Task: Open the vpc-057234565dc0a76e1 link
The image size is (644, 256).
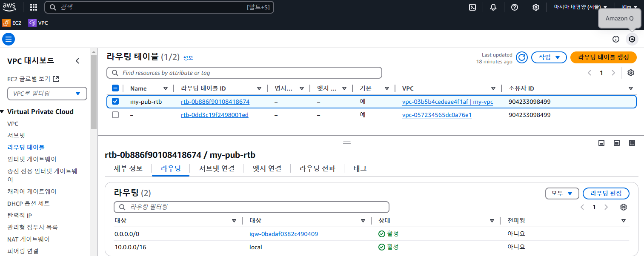Action: click(437, 115)
